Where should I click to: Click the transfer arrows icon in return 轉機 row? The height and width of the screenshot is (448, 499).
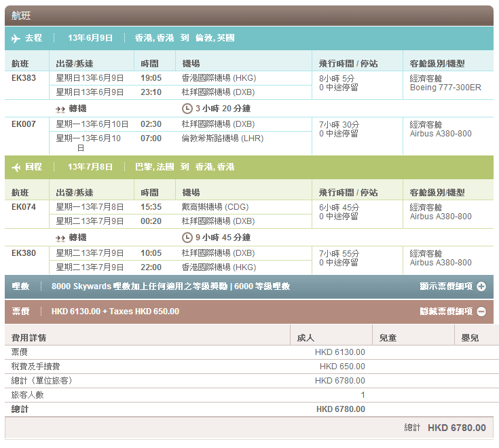pyautogui.click(x=60, y=238)
